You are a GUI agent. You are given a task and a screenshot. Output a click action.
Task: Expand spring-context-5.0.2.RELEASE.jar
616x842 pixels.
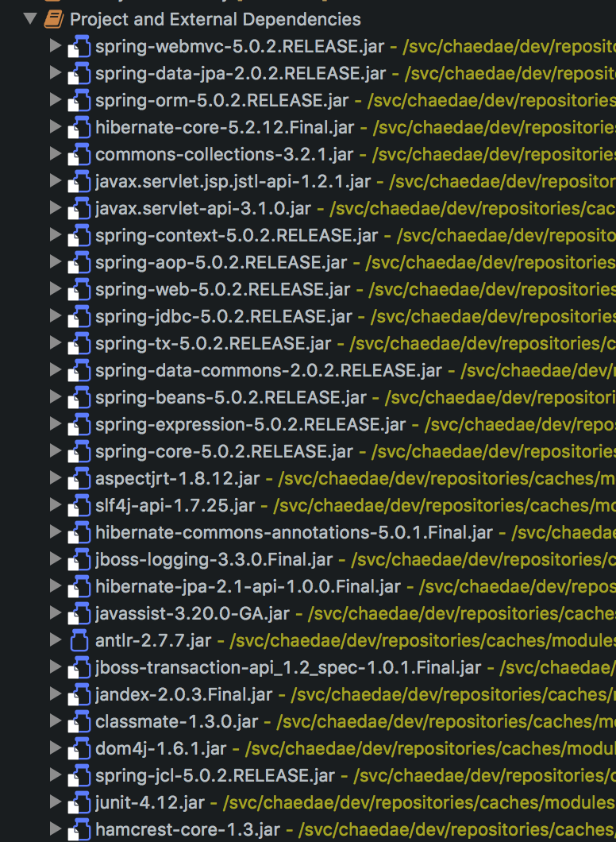pyautogui.click(x=56, y=235)
